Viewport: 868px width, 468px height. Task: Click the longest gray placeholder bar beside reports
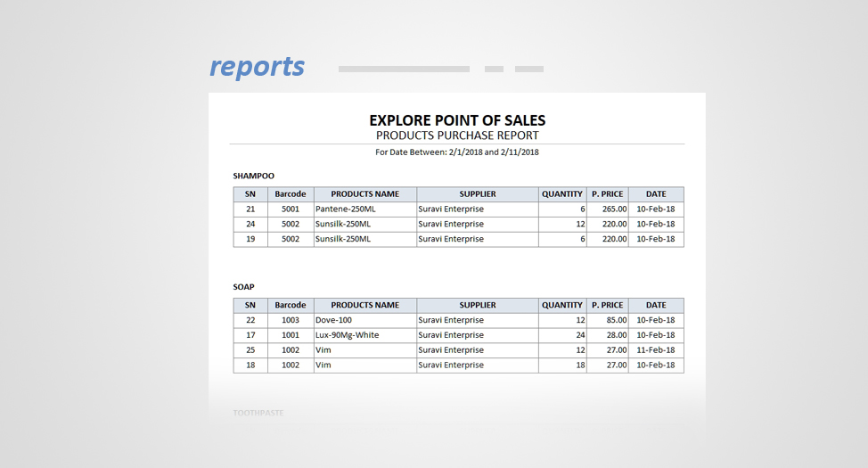(x=404, y=69)
